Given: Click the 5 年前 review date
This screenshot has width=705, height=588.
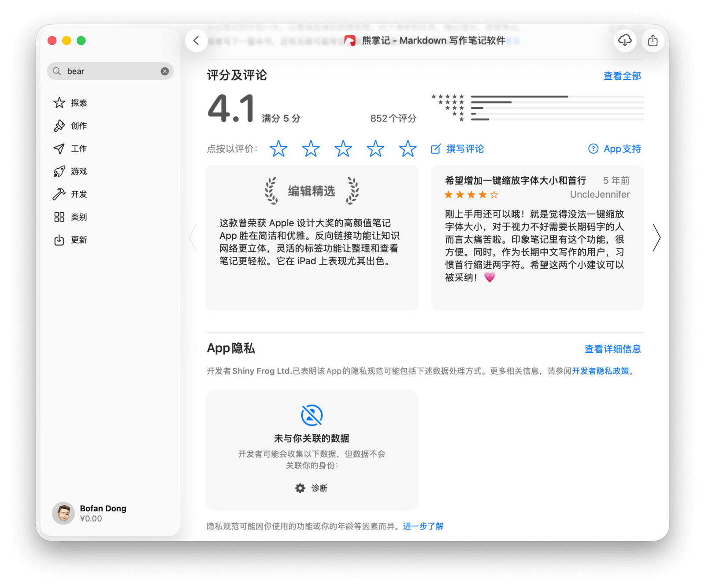Looking at the screenshot, I should (x=616, y=181).
